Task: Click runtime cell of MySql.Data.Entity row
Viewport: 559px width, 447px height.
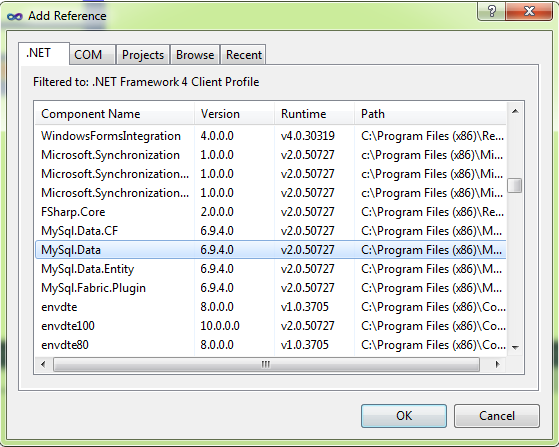Action: pos(308,269)
